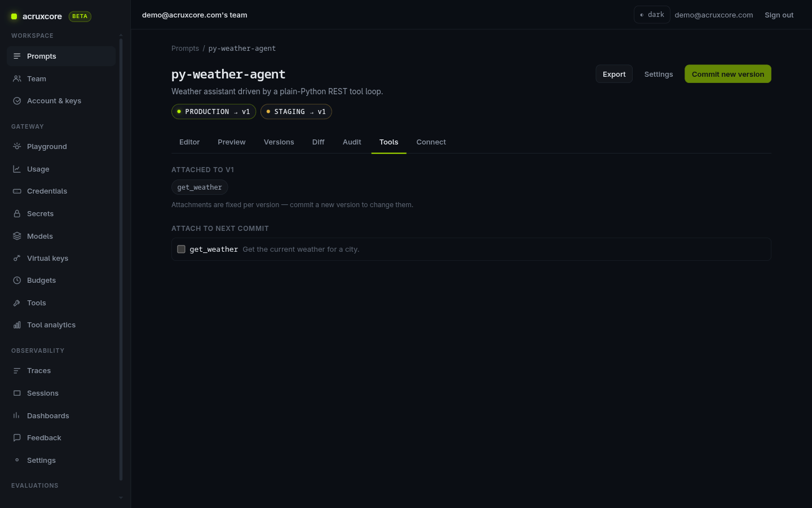Click the PRODUCTION v1 environment badge

[214, 112]
